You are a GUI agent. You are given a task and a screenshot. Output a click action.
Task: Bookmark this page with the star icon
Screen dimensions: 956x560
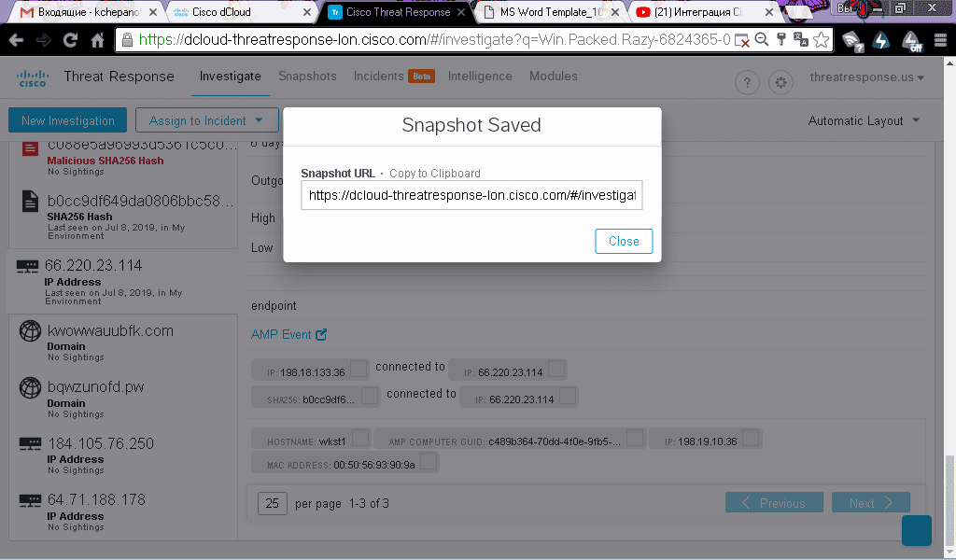822,40
